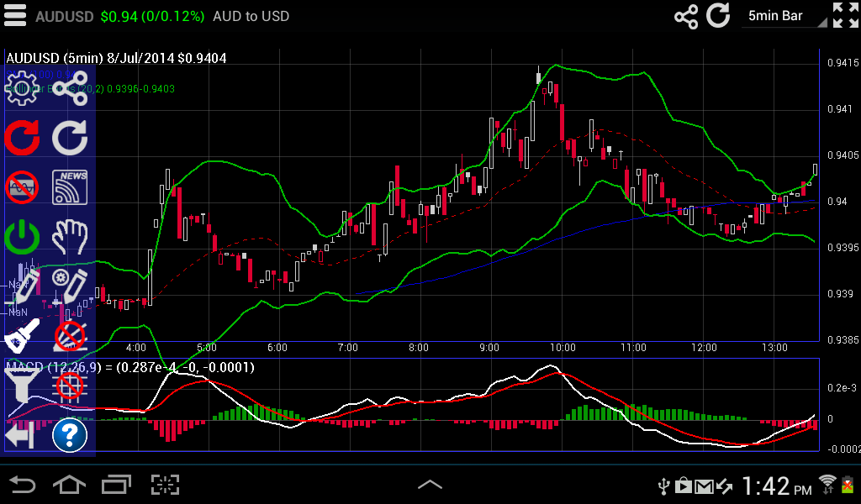
Task: Open the chart settings gear icon
Action: tap(21, 87)
